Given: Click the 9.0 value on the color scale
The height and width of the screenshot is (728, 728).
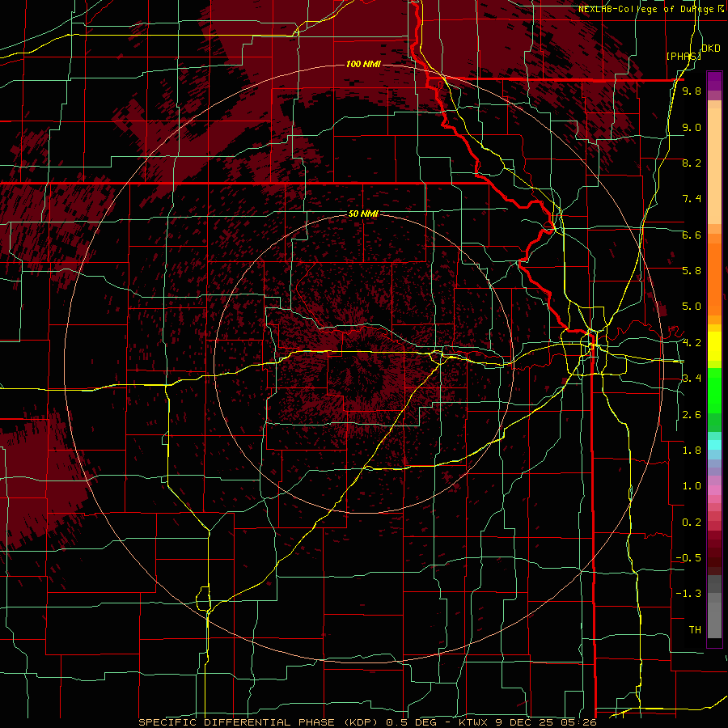Looking at the screenshot, I should click(x=692, y=127).
